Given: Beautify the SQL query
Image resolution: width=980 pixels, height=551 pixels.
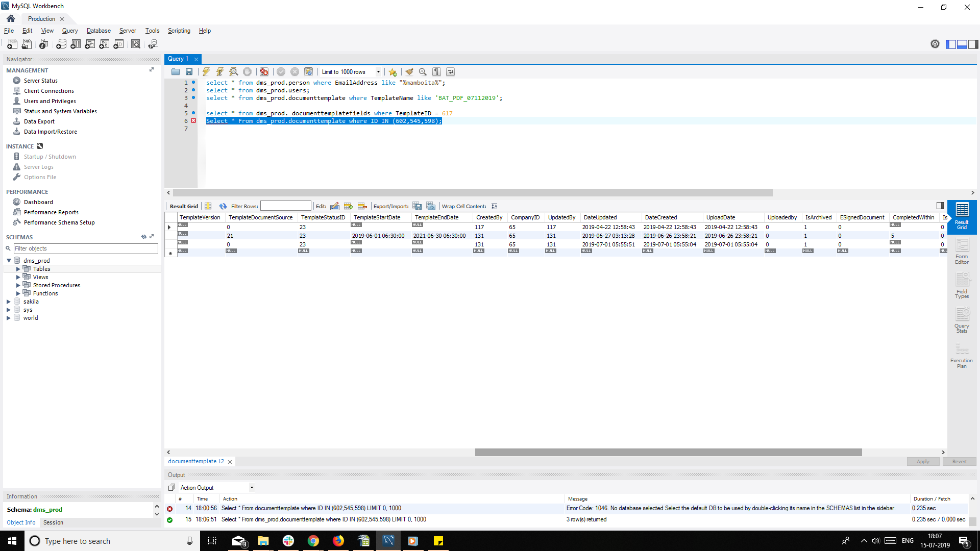Looking at the screenshot, I should point(409,72).
